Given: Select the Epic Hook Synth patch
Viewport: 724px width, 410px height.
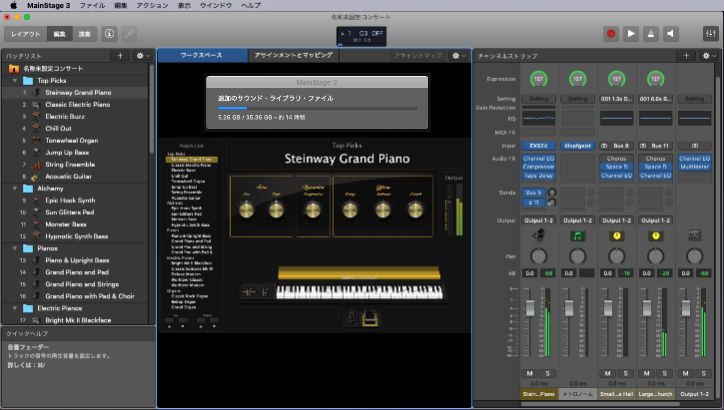Looking at the screenshot, I should pyautogui.click(x=70, y=200).
